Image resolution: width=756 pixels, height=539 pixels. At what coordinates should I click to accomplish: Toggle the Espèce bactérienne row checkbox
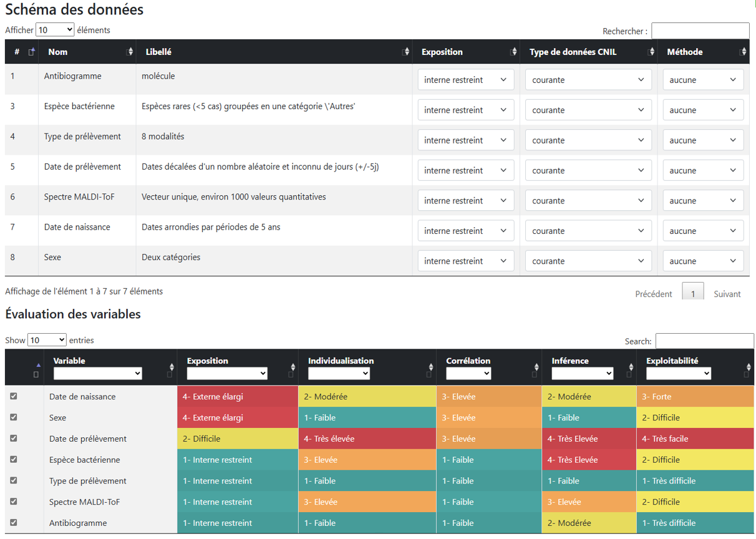tap(14, 460)
